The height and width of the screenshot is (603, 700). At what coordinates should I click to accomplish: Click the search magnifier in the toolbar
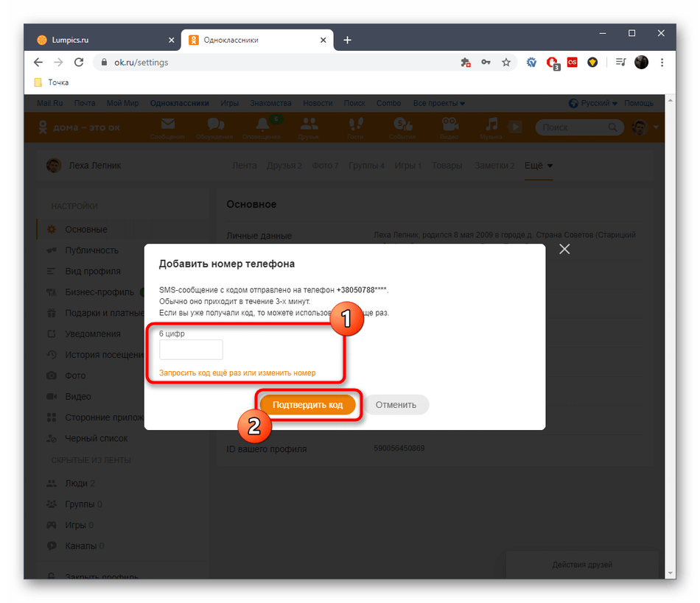(x=612, y=127)
